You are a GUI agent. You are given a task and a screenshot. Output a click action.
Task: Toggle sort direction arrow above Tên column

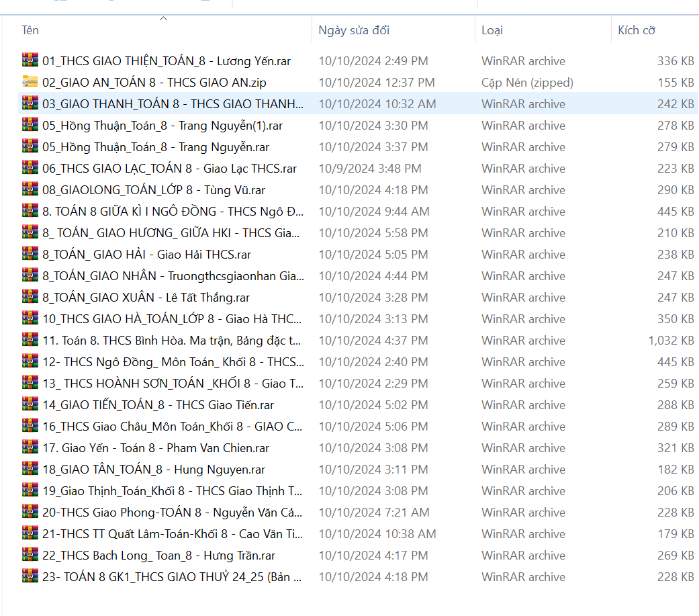pos(163,19)
